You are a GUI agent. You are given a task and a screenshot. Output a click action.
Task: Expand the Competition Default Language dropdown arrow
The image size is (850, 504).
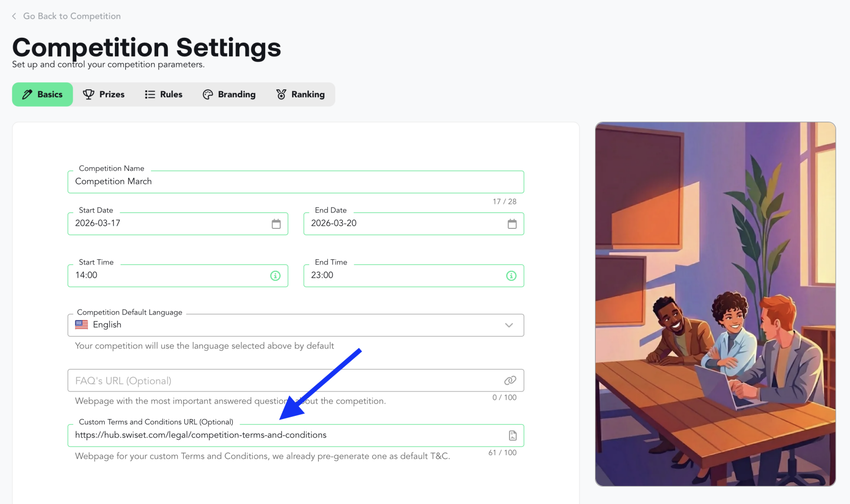(509, 325)
